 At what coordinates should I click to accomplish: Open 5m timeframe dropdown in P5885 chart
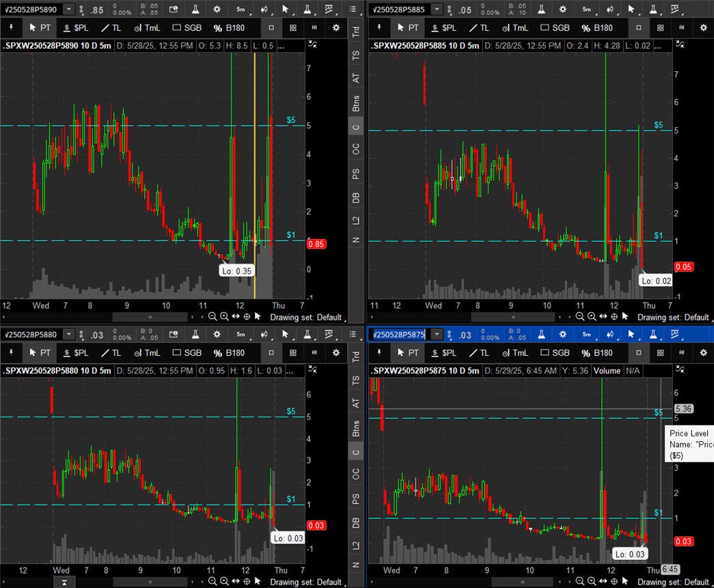[586, 9]
